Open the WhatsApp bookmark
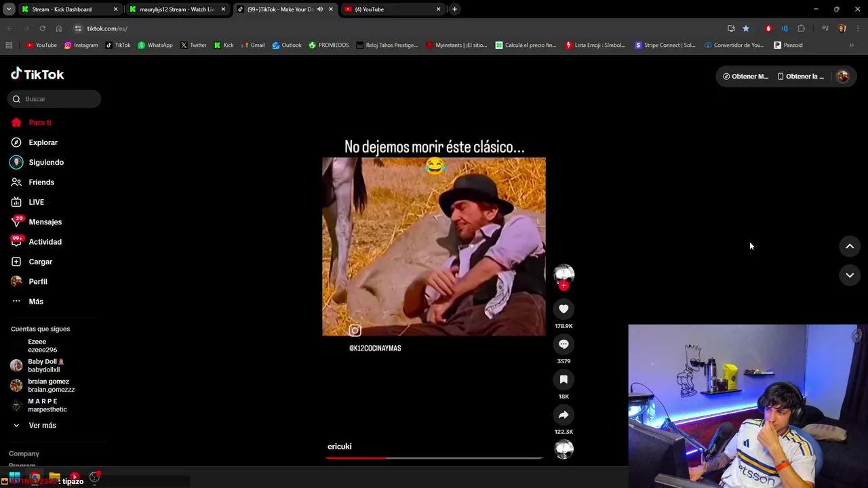This screenshot has height=488, width=868. [x=155, y=45]
